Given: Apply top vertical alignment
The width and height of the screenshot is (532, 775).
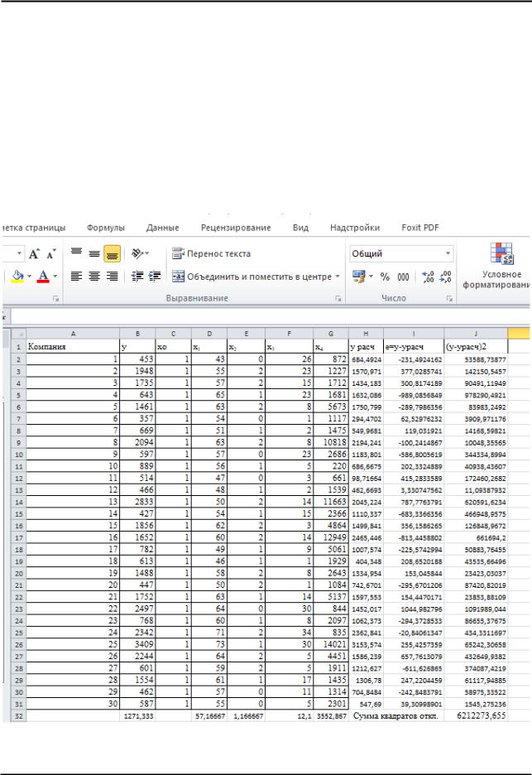Looking at the screenshot, I should [x=76, y=253].
